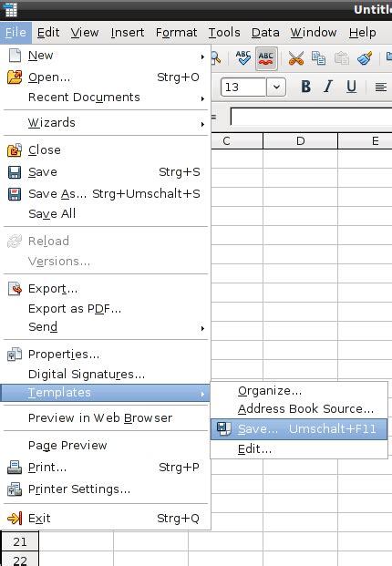Screen dimensions: 392x566
Task: Click the Recent Documents entry label
Action: [x=84, y=98]
